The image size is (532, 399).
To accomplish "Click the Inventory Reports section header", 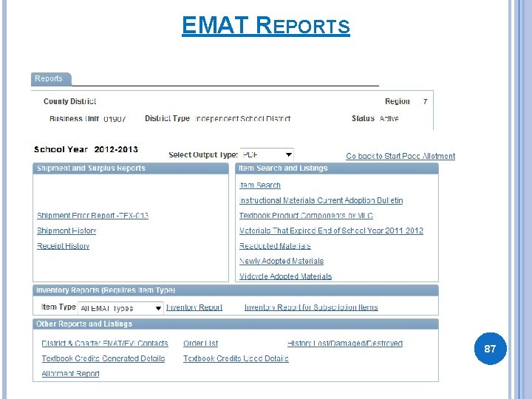I will [236, 290].
